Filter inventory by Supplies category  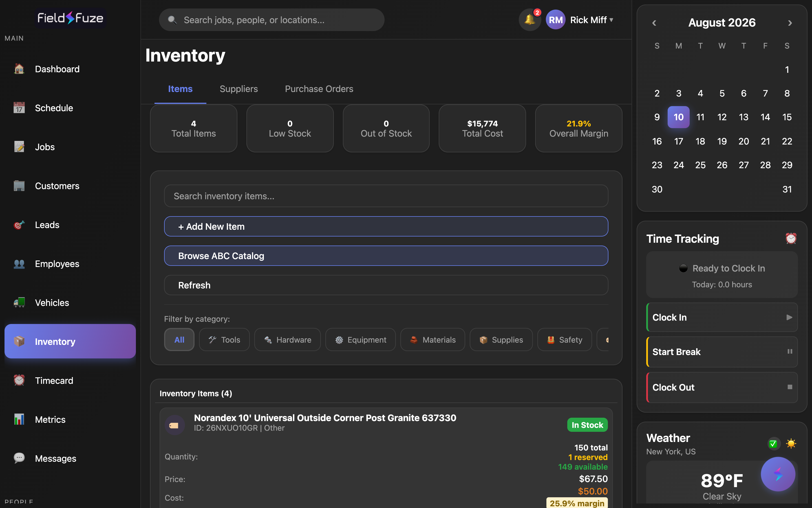(501, 340)
